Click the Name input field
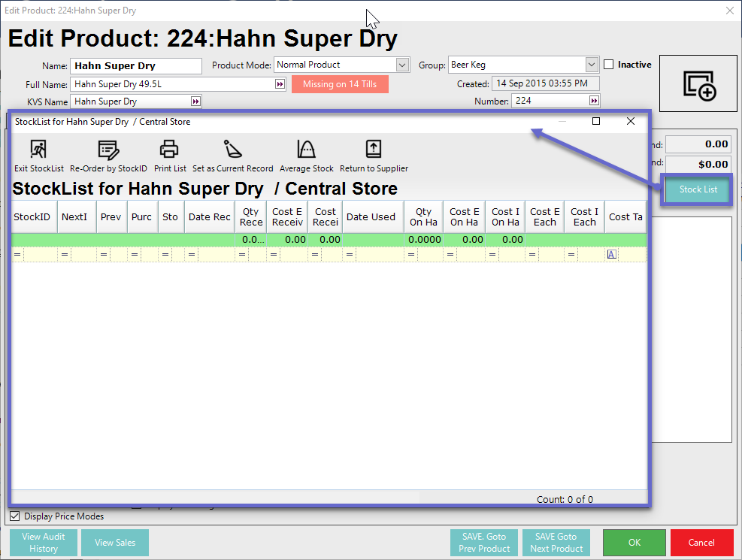The height and width of the screenshot is (560, 742). (x=136, y=65)
